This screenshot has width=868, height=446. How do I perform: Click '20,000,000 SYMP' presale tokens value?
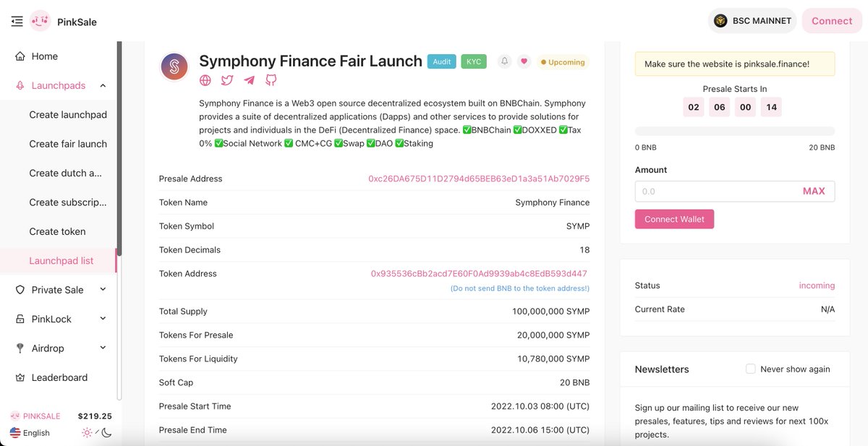(x=553, y=335)
